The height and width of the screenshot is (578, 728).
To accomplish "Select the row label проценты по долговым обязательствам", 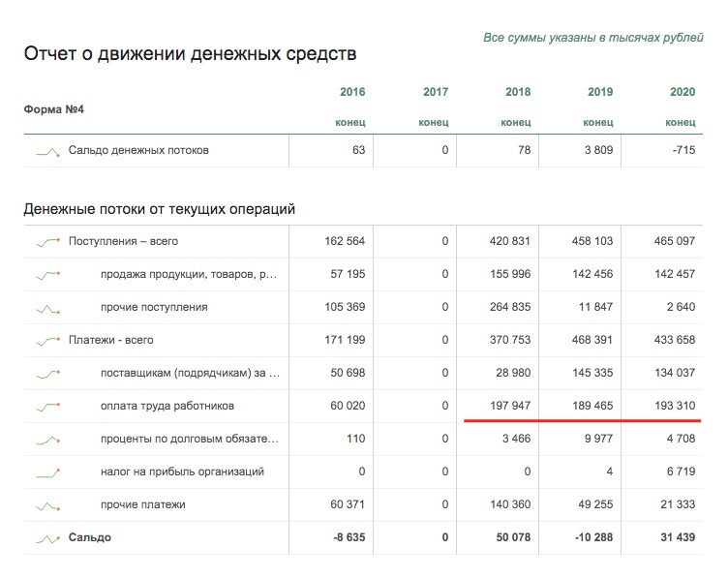I will point(190,440).
